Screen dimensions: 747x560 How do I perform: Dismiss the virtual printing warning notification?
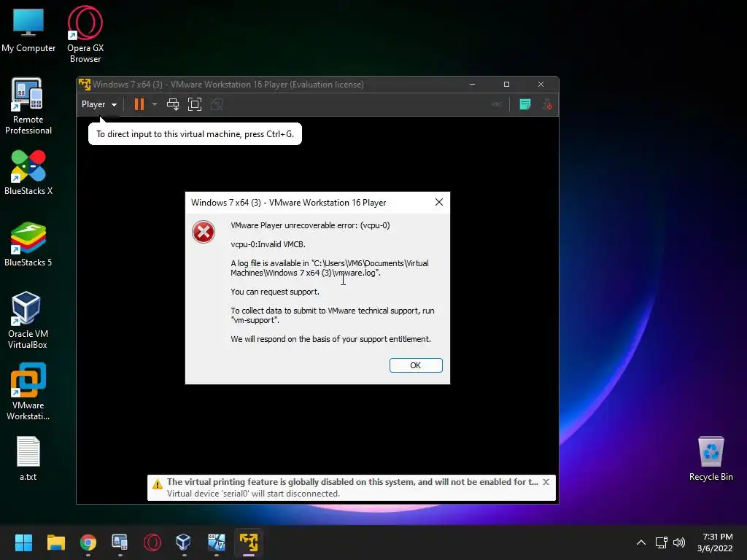pyautogui.click(x=546, y=482)
